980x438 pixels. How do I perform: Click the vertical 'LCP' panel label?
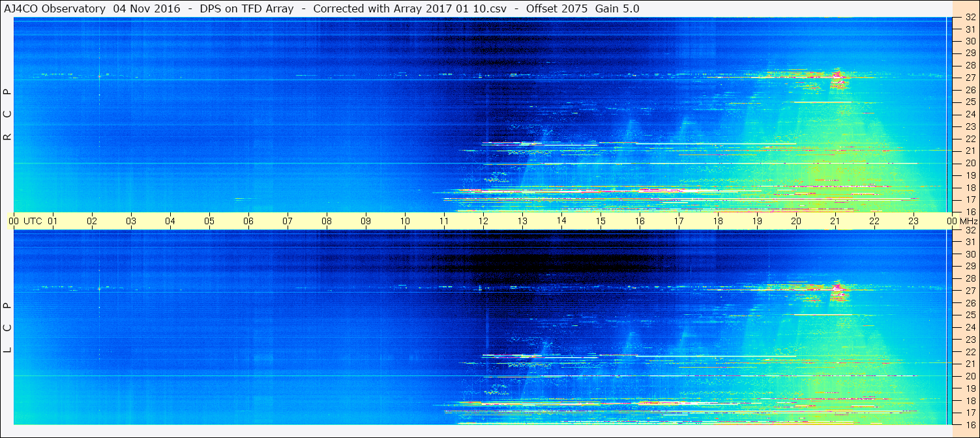(8, 328)
